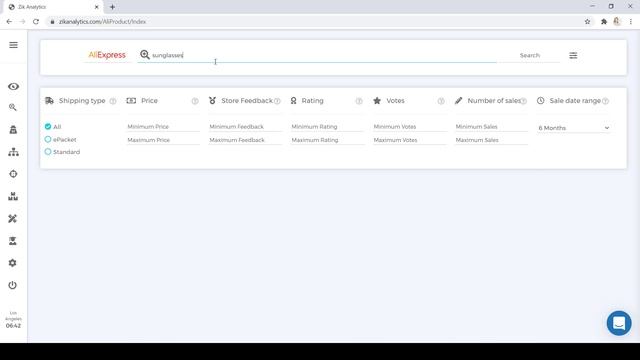Open the chat support bubble
640x360 pixels.
[x=619, y=323]
